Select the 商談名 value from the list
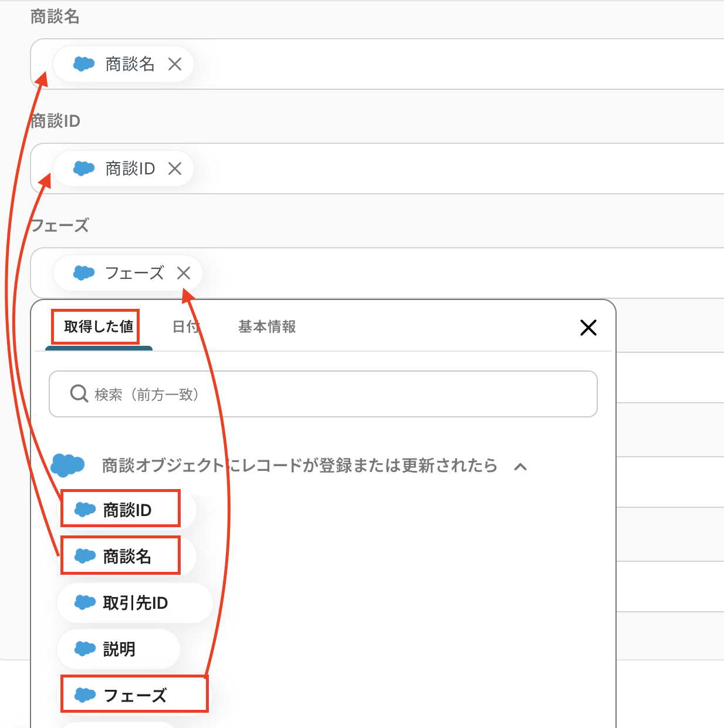 [127, 555]
